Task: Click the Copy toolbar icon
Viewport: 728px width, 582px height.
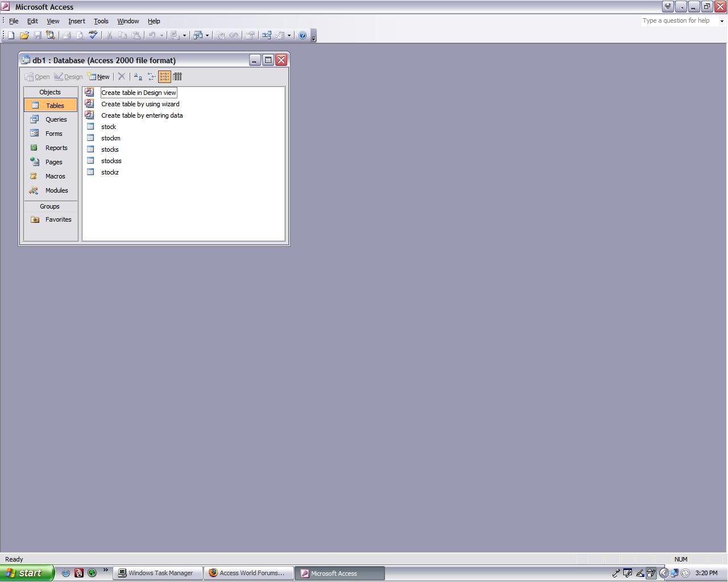Action: click(x=122, y=35)
